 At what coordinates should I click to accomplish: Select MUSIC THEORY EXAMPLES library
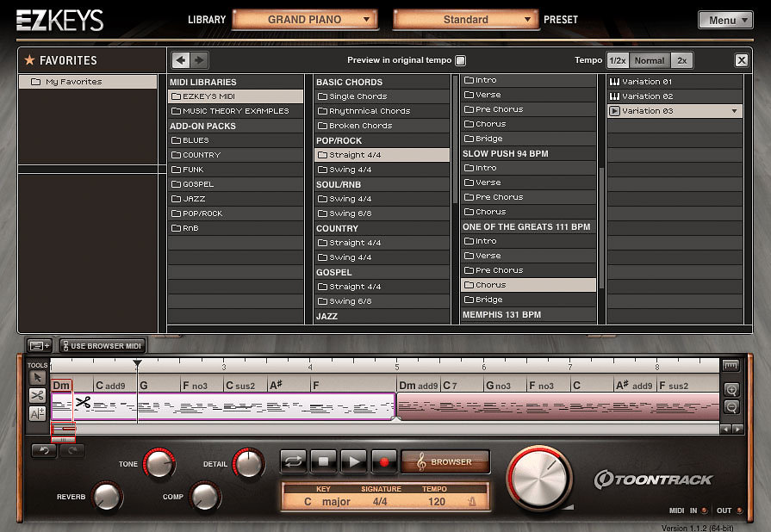coord(235,111)
